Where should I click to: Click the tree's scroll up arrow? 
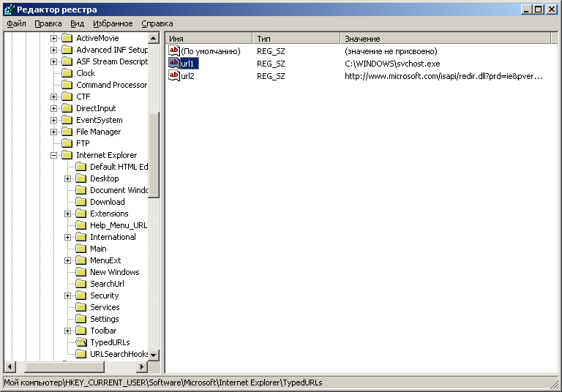(154, 38)
